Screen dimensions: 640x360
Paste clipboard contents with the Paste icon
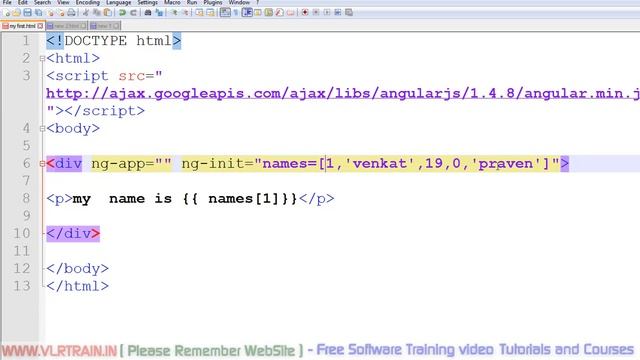[107, 13]
